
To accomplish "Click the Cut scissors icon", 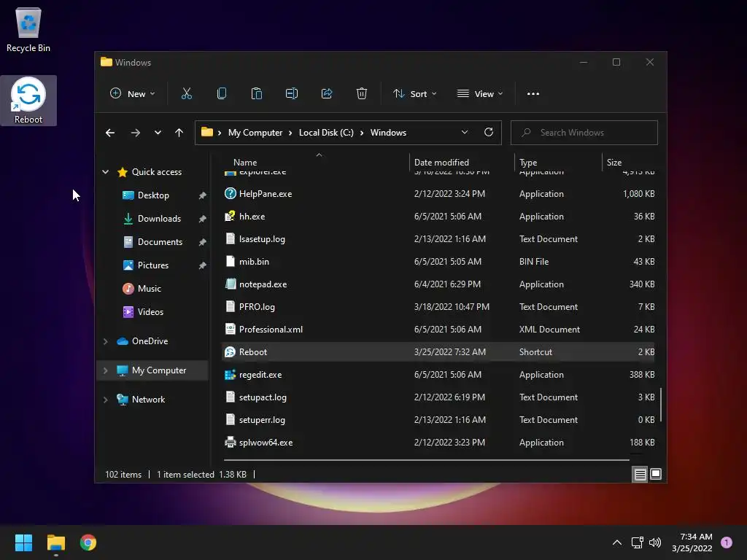I will (x=186, y=93).
